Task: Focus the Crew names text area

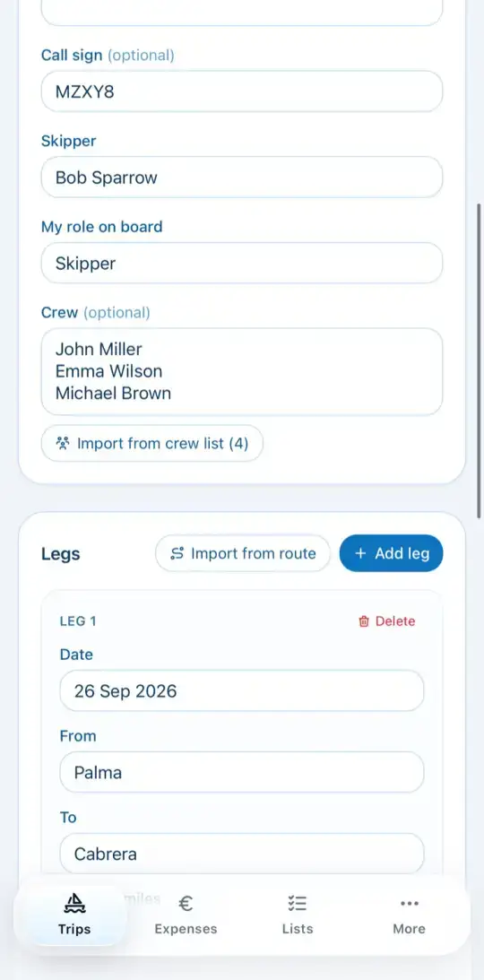Action: click(x=242, y=371)
